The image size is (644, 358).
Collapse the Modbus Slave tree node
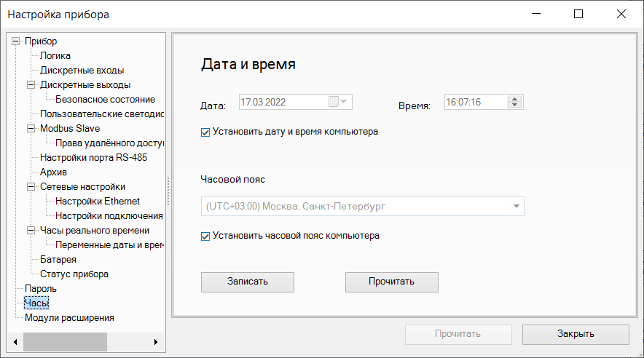point(31,129)
